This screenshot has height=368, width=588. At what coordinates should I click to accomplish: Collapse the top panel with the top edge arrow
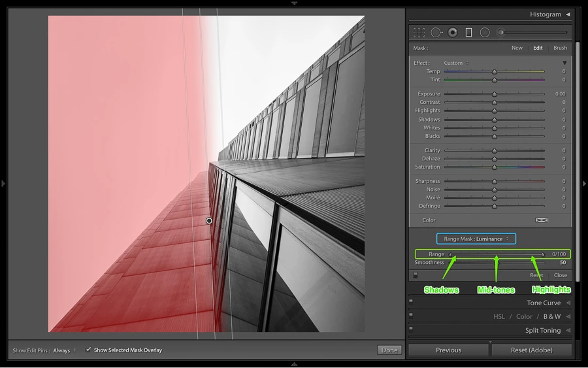point(294,3)
